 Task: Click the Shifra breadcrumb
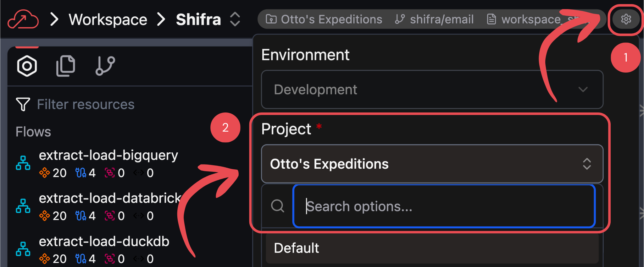pos(198,19)
